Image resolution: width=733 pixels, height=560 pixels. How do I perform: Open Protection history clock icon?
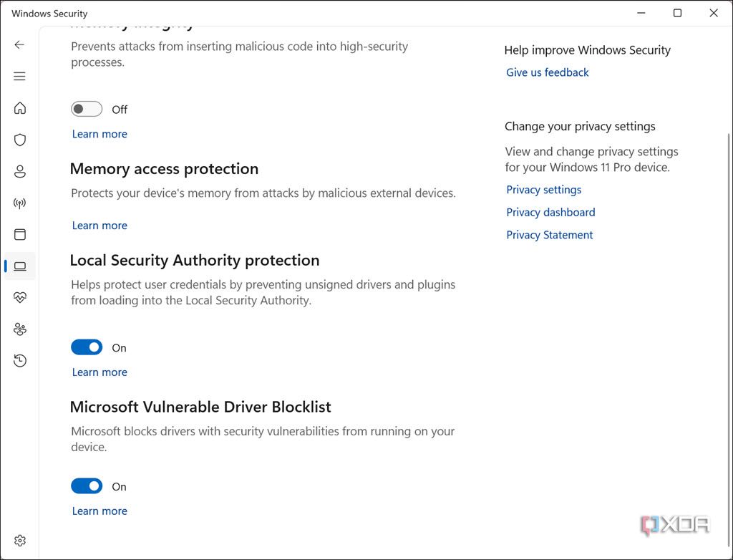[x=20, y=361]
